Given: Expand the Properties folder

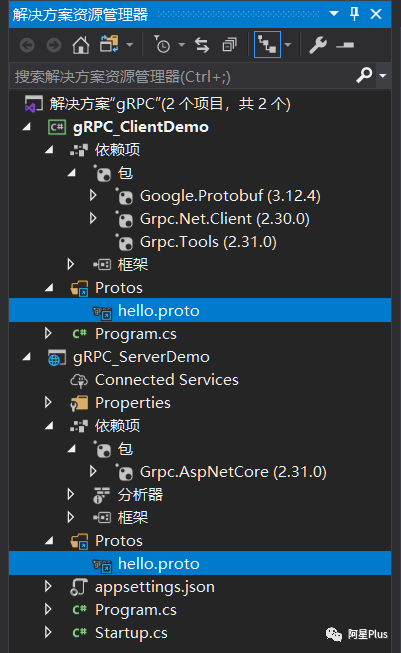Looking at the screenshot, I should point(48,402).
